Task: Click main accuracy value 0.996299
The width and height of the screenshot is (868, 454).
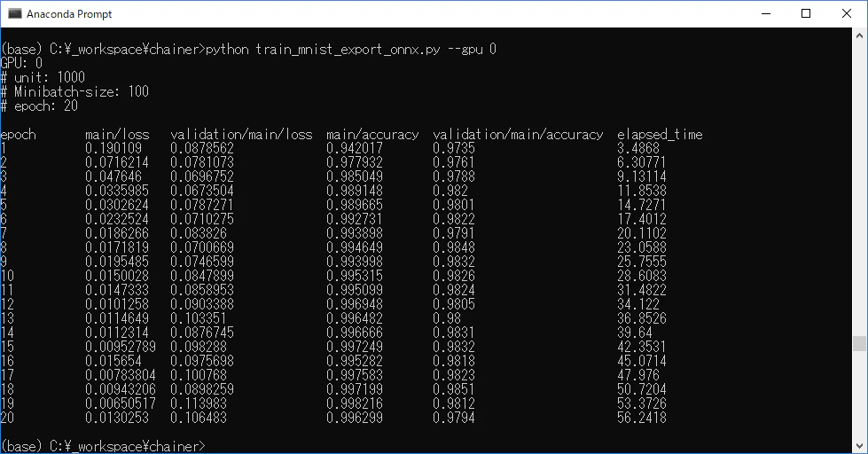Action: (355, 418)
